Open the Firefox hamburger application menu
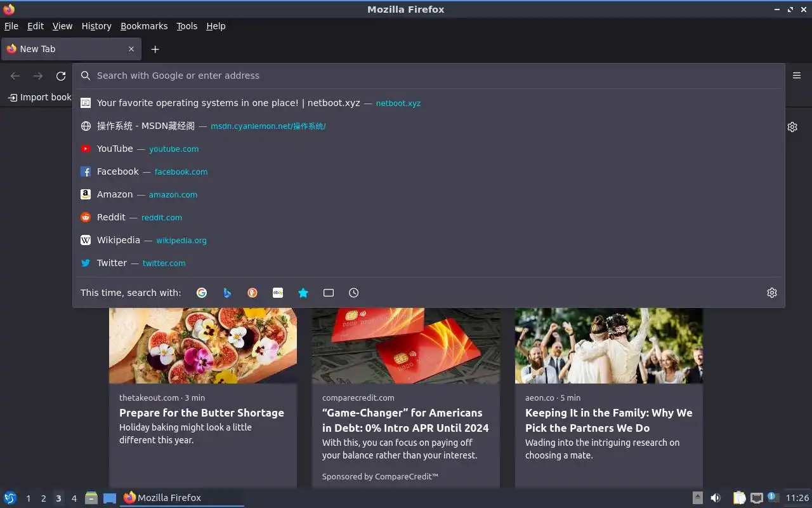The width and height of the screenshot is (812, 508). [x=797, y=75]
